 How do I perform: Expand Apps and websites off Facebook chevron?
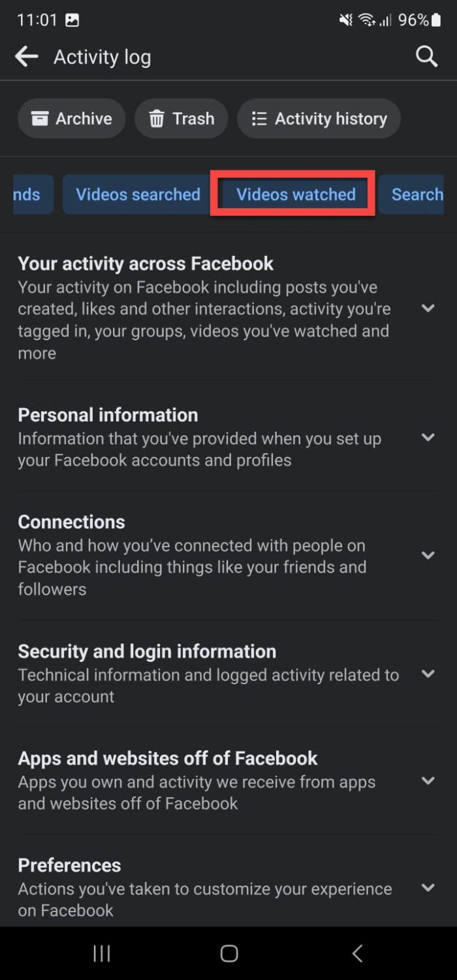[x=428, y=781]
